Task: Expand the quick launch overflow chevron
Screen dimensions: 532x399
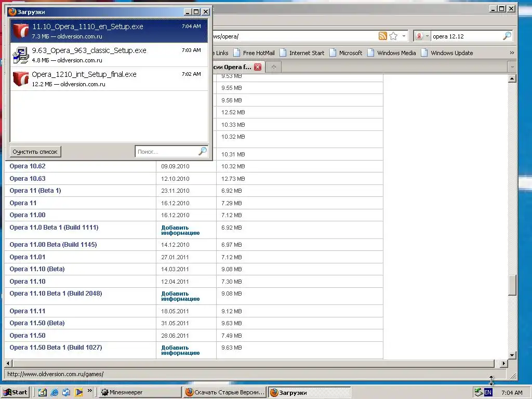Action: pos(89,391)
